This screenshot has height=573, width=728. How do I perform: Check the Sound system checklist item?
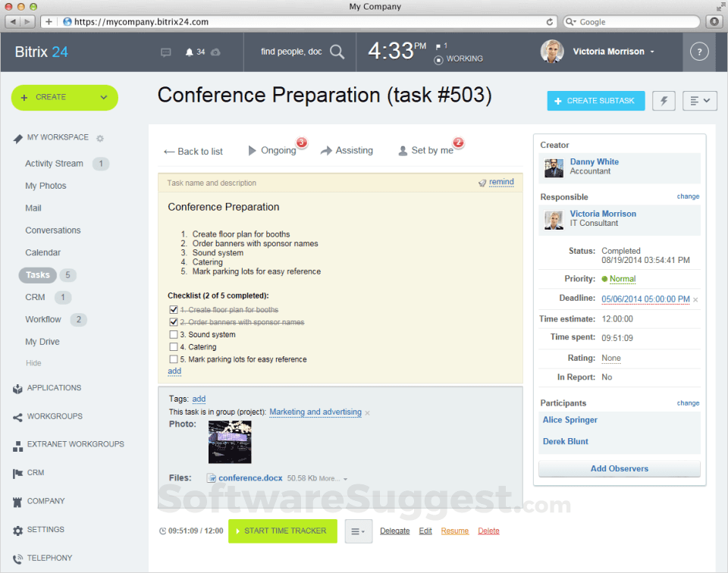(x=174, y=334)
